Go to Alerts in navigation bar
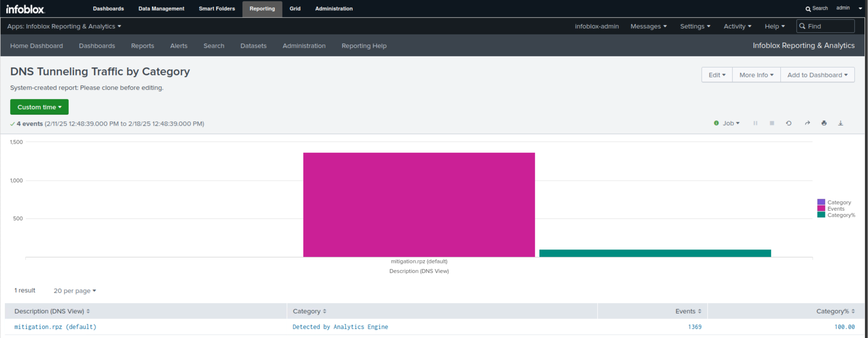 (179, 46)
